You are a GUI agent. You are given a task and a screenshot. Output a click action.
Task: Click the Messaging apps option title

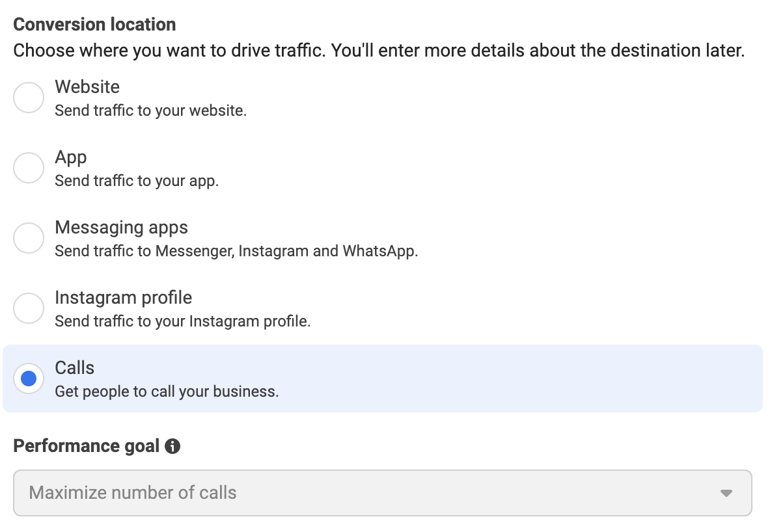pyautogui.click(x=121, y=228)
